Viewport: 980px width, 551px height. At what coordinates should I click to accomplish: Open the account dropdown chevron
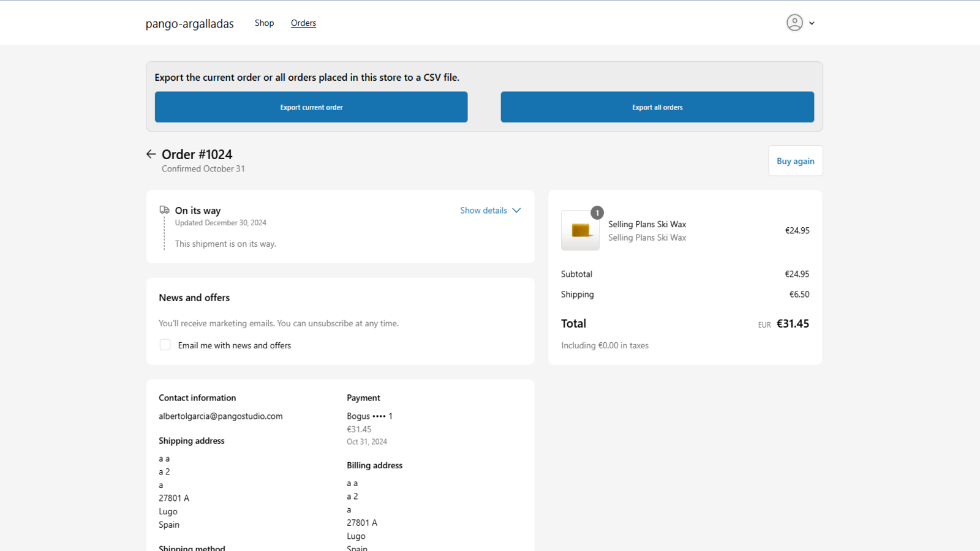coord(812,23)
